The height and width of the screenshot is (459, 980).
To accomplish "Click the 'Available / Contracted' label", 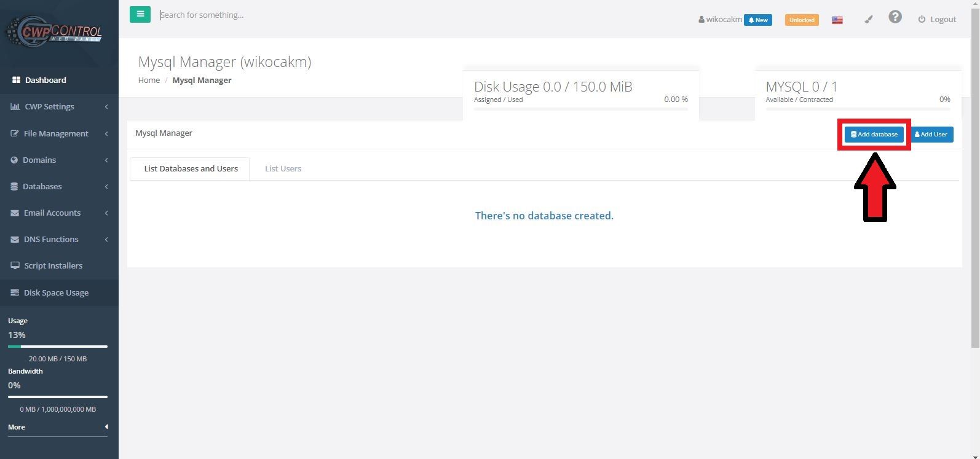I will tap(799, 100).
